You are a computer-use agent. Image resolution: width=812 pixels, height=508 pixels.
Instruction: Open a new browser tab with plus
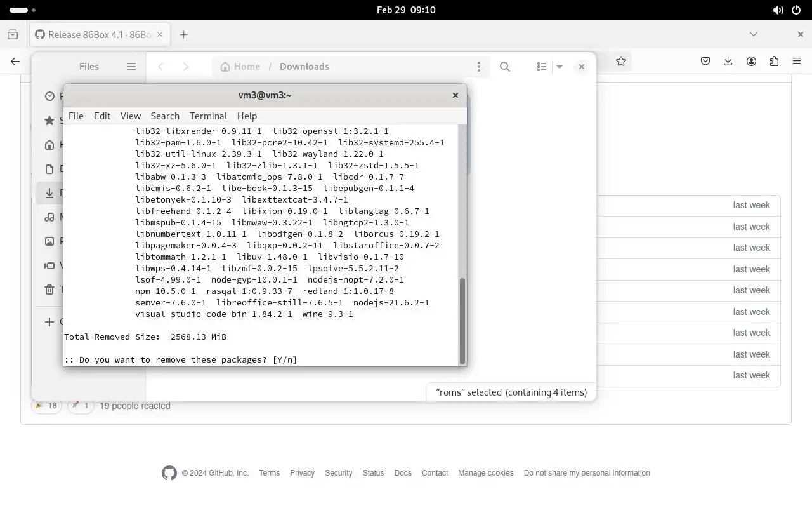(x=183, y=35)
